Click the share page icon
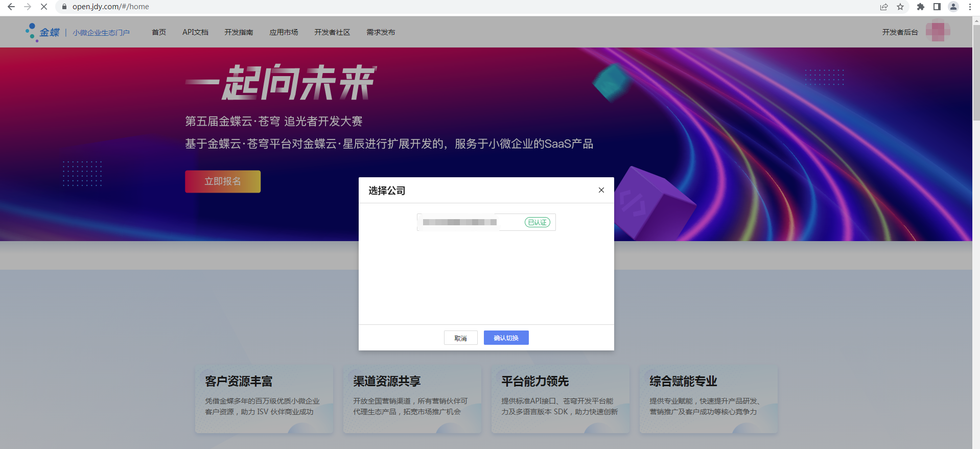 point(884,7)
